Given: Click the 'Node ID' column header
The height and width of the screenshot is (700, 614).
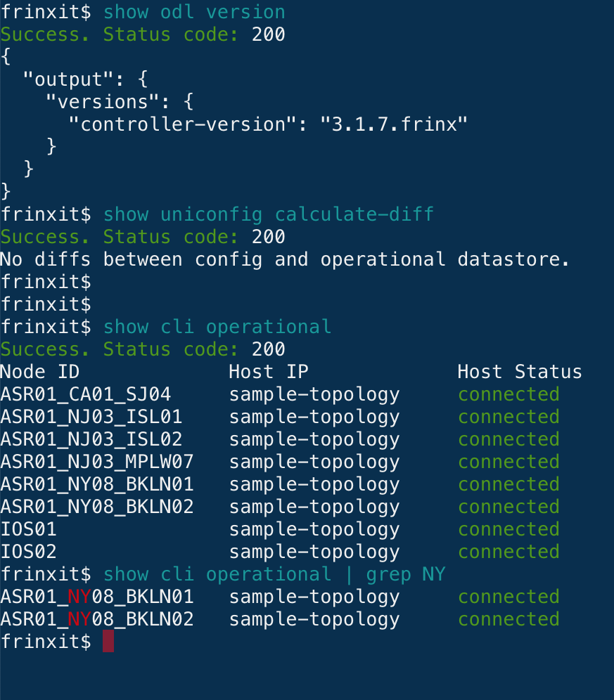Looking at the screenshot, I should tap(40, 372).
